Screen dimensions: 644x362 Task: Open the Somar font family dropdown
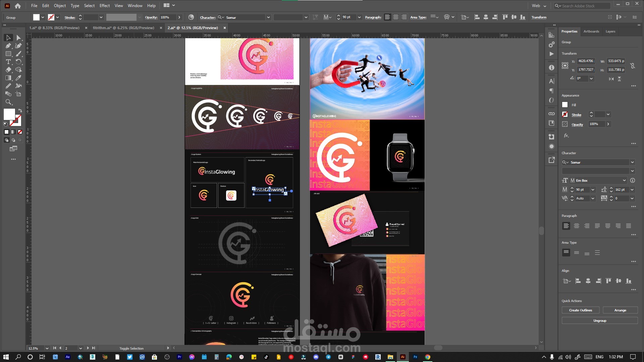click(632, 162)
